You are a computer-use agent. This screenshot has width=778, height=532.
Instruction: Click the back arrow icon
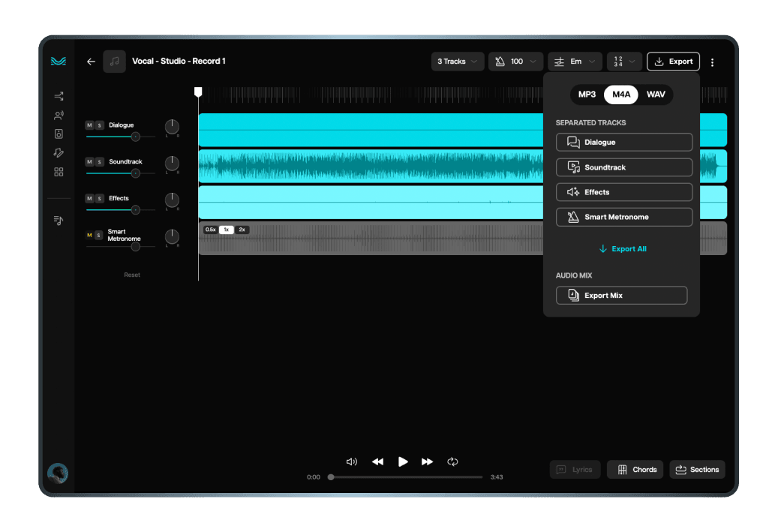point(91,62)
